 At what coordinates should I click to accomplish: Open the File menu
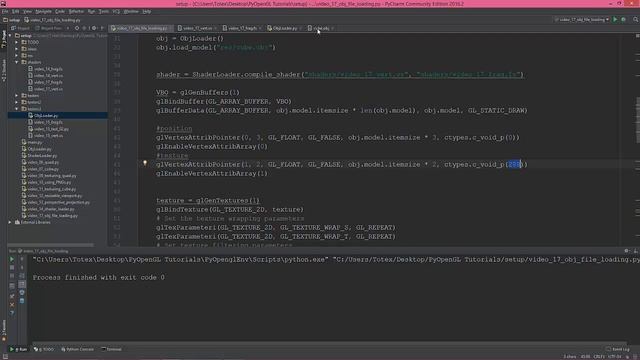click(5, 11)
